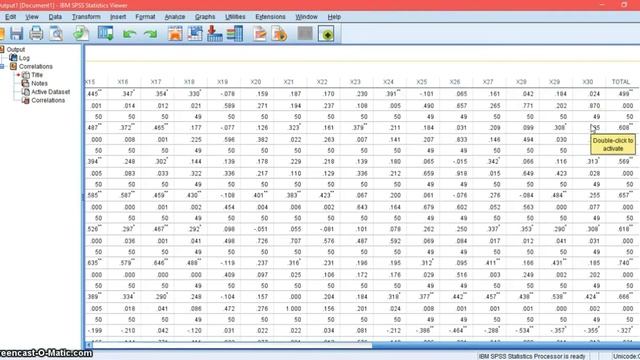Image resolution: width=640 pixels, height=360 pixels.
Task: Click the .740 value in the TOTAL column
Action: click(624, 263)
